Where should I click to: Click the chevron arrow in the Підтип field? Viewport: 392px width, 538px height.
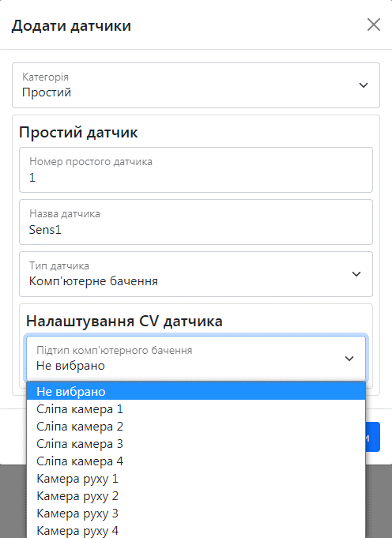point(349,359)
